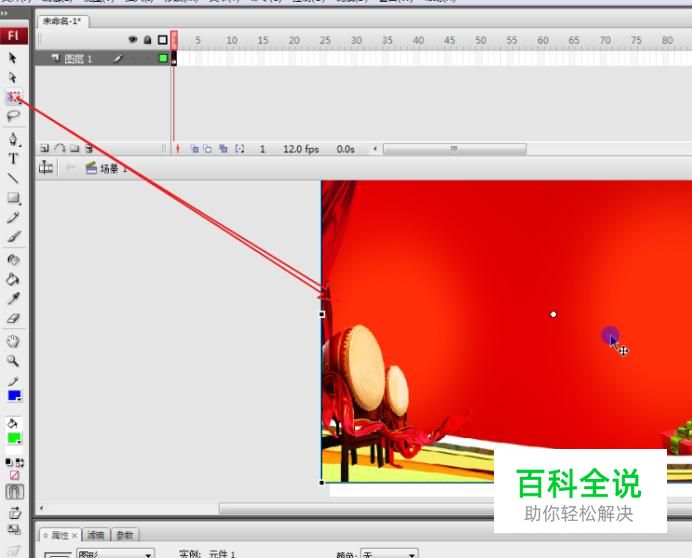Image resolution: width=692 pixels, height=558 pixels.
Task: Select layer 1 in timeline
Action: [102, 58]
